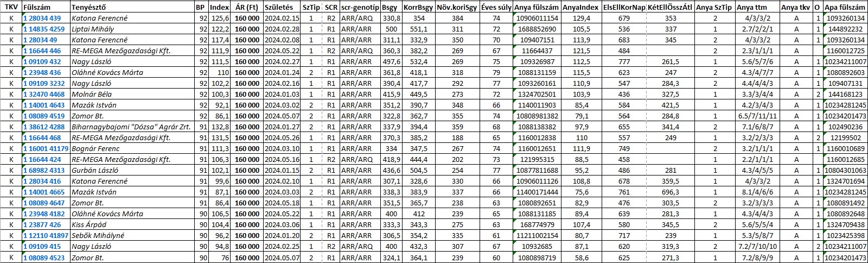The width and height of the screenshot is (868, 263).
Task: Select the scr-genotíp column header
Action: click(360, 8)
